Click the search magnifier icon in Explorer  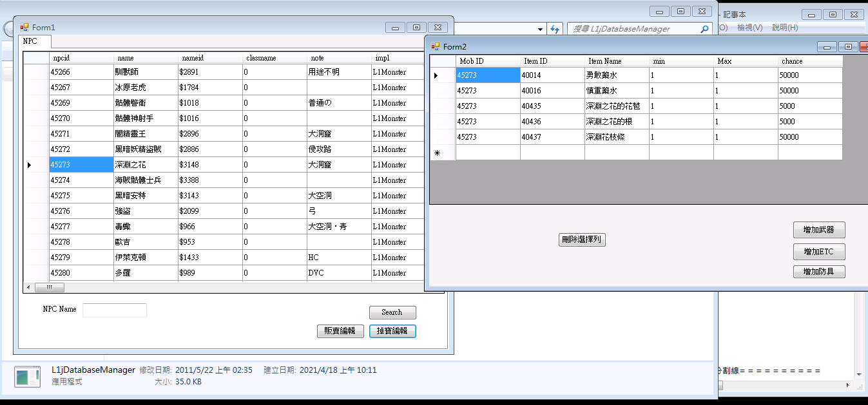pyautogui.click(x=704, y=29)
